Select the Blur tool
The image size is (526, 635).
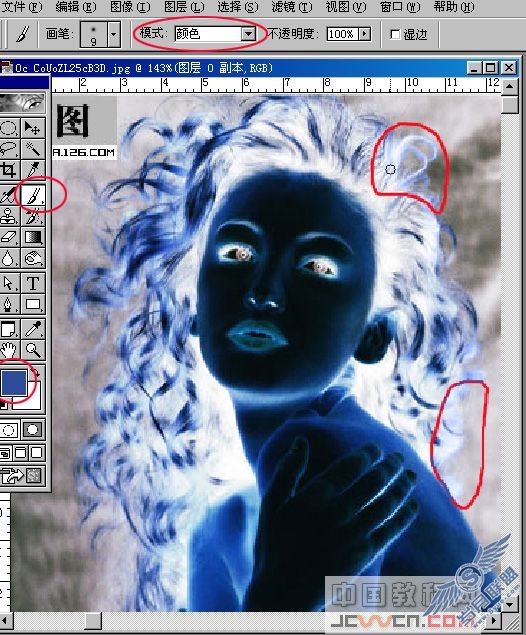click(x=8, y=258)
